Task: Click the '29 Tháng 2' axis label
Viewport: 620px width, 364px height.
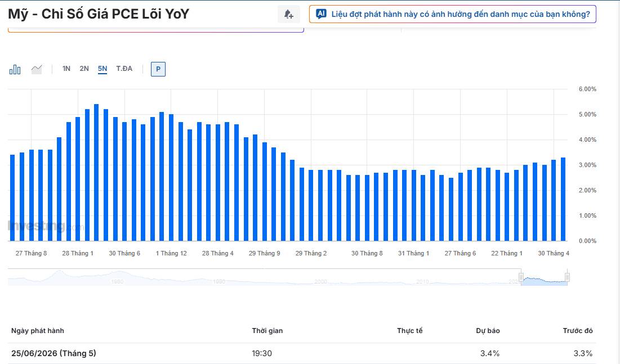Action: 311,253
